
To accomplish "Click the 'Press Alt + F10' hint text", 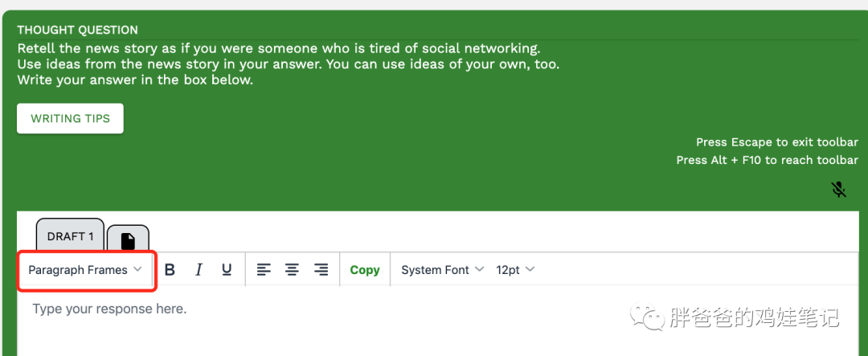I will point(767,160).
